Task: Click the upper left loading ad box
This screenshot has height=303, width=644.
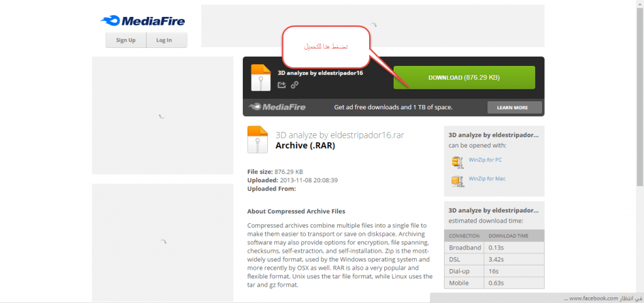Action: (162, 116)
